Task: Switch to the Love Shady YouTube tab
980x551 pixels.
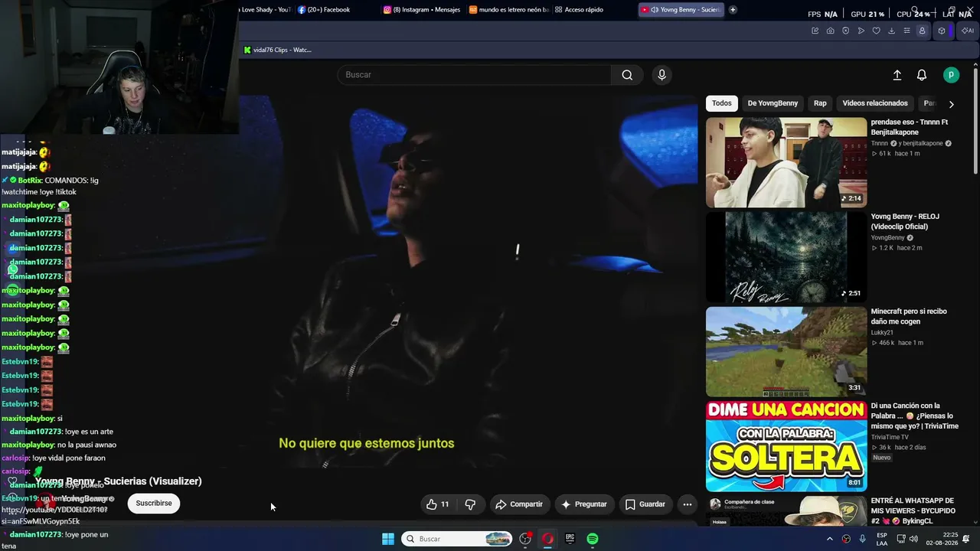Action: tap(265, 10)
